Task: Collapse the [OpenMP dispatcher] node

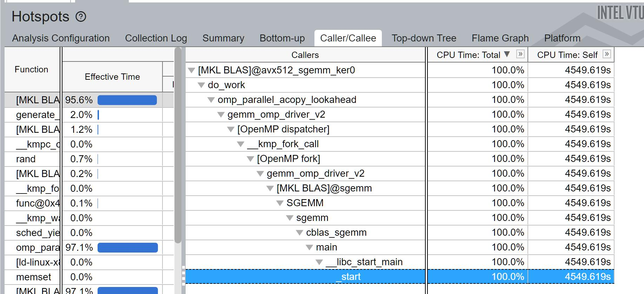Action: point(231,129)
